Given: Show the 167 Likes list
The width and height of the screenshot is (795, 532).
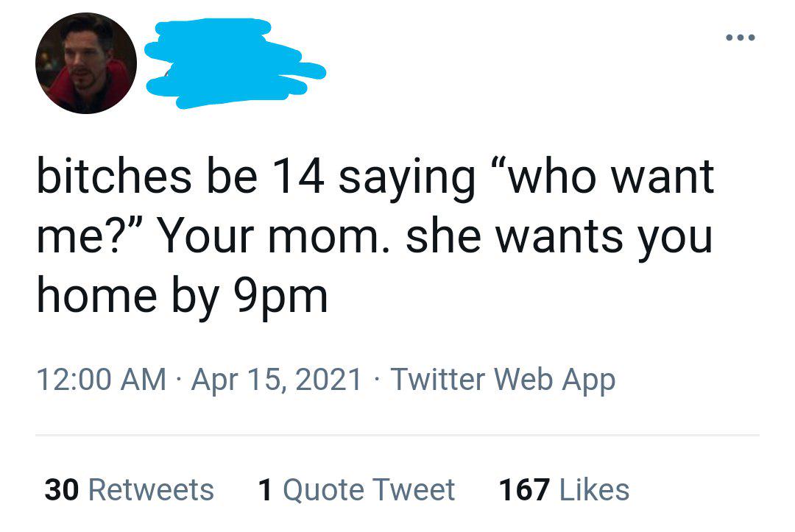Looking at the screenshot, I should [x=564, y=489].
